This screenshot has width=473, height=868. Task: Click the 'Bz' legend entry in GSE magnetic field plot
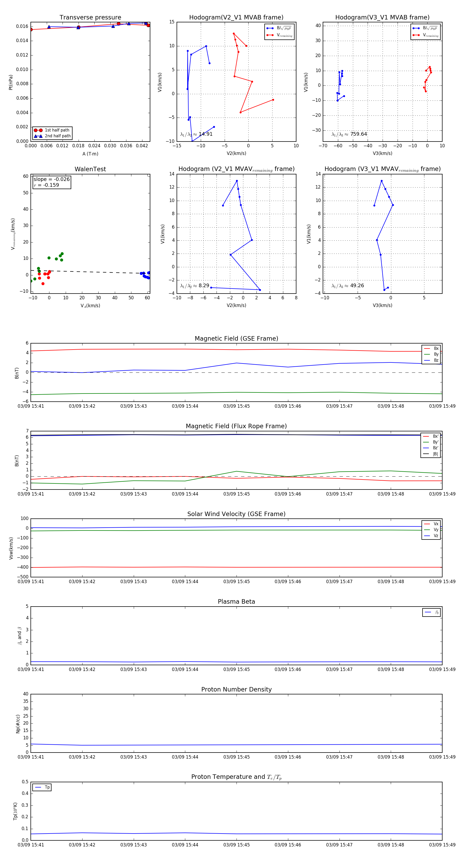tap(431, 360)
